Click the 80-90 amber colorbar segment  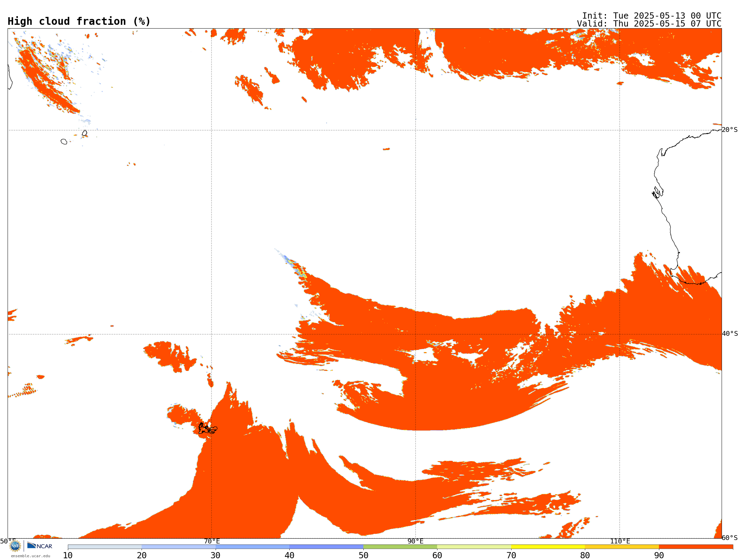[622, 547]
